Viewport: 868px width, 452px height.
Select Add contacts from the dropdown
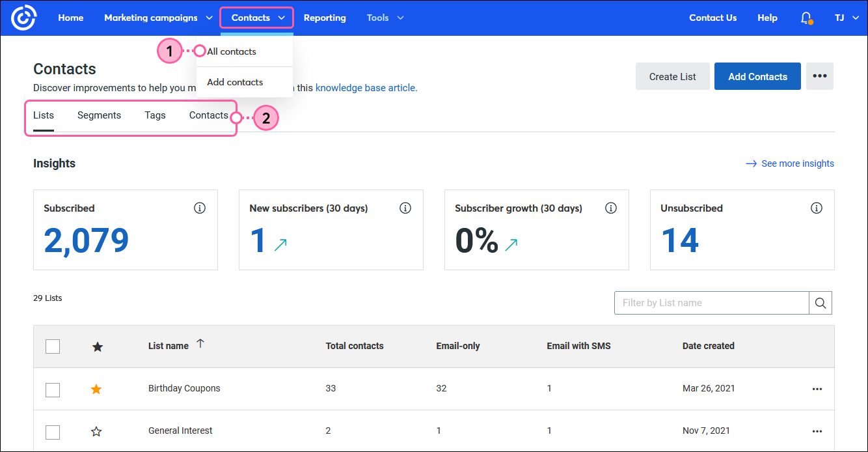[235, 82]
